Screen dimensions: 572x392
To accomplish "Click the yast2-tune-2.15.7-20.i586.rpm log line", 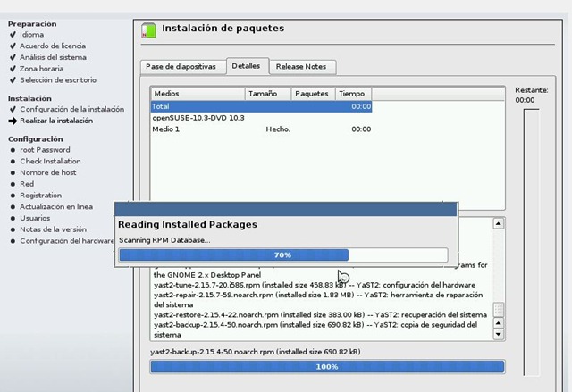I will [315, 285].
